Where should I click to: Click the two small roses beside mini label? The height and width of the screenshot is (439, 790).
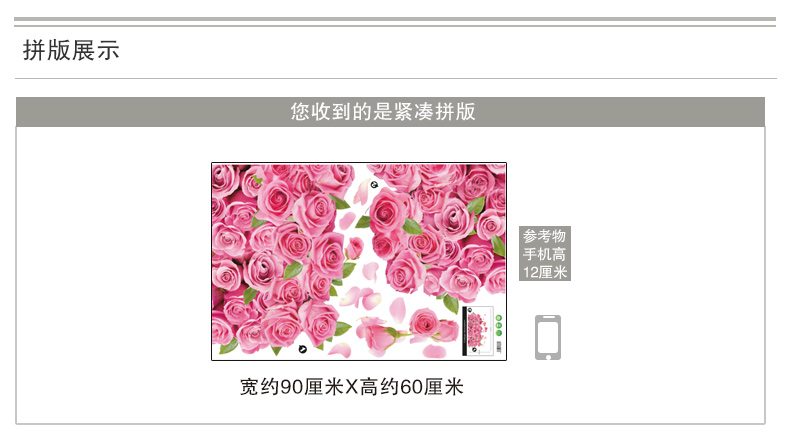pyautogui.click(x=434, y=326)
